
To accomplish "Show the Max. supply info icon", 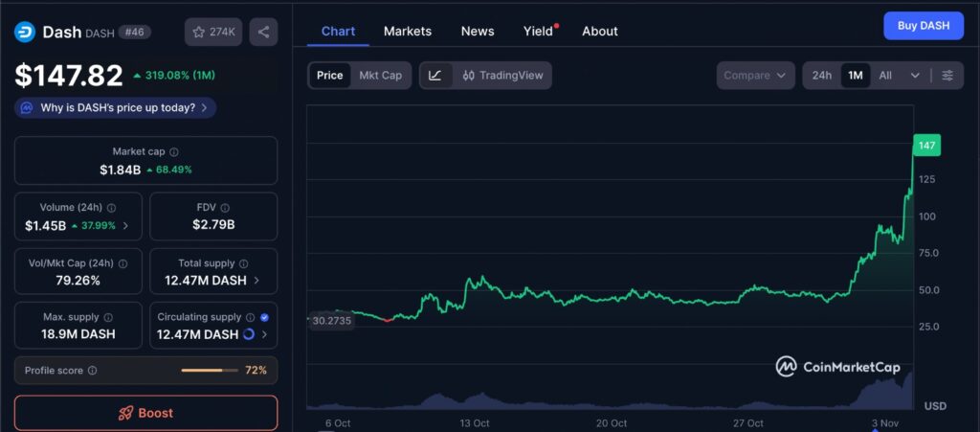I will [109, 318].
